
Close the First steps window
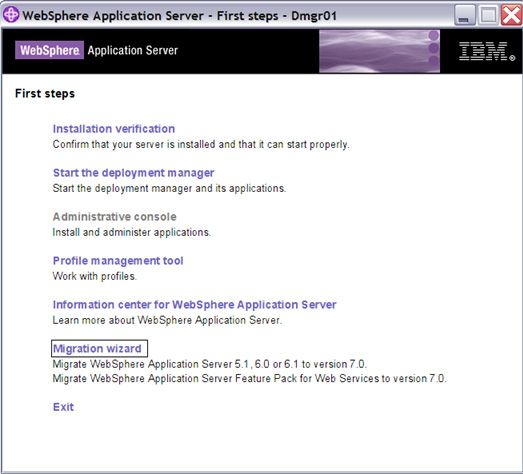click(512, 15)
